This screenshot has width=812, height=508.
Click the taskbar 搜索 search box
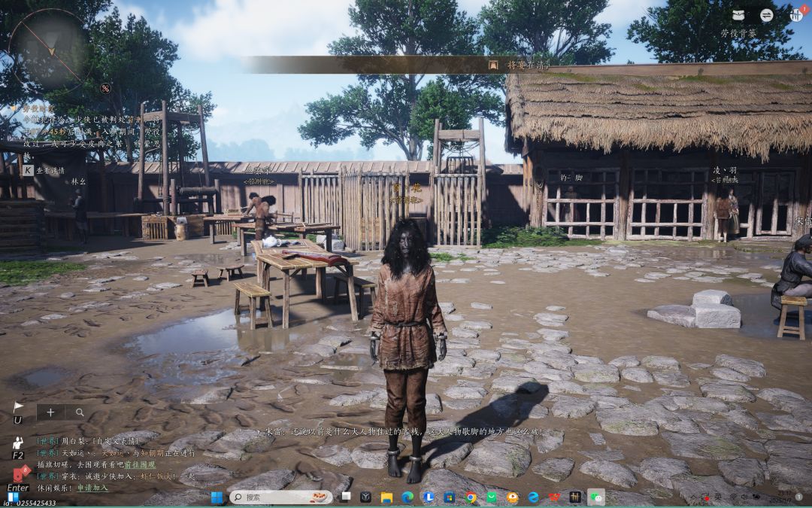tap(280, 497)
